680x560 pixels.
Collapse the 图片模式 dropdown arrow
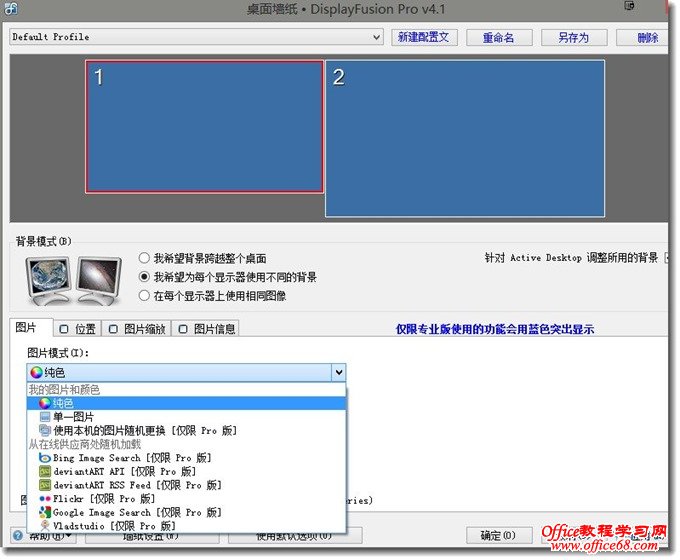pos(339,372)
